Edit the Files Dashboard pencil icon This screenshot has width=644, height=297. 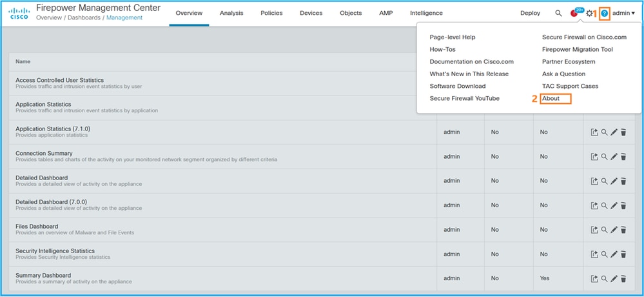pos(614,230)
